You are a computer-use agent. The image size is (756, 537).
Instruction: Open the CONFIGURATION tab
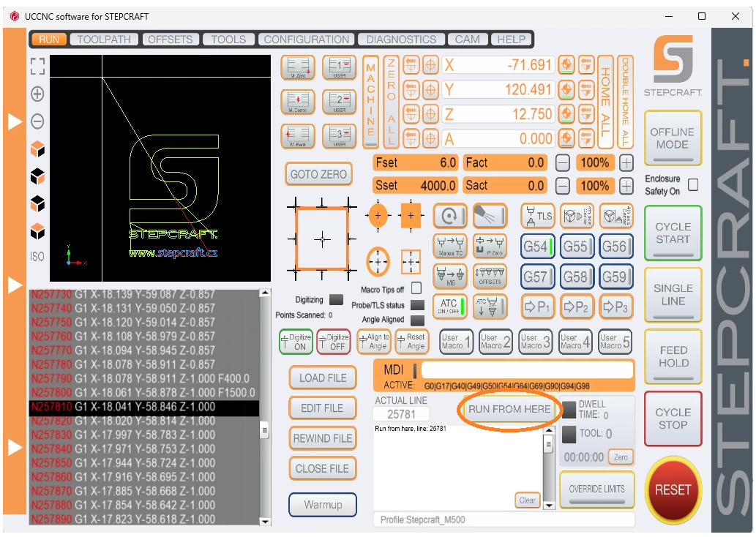click(307, 40)
